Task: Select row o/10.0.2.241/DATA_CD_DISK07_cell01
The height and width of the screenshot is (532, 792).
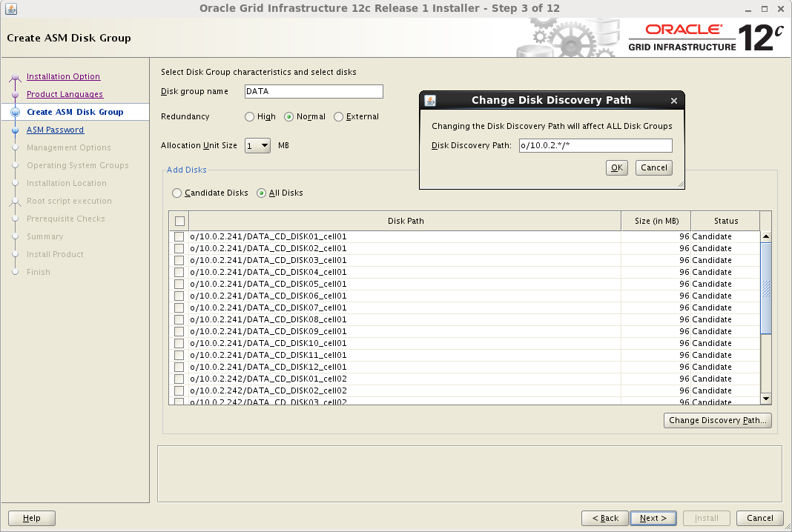Action: click(464, 308)
